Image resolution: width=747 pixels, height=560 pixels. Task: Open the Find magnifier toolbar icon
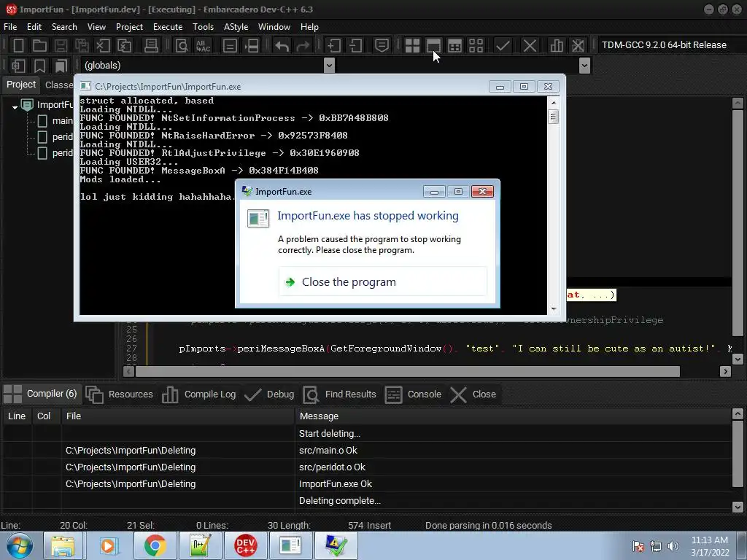point(182,46)
